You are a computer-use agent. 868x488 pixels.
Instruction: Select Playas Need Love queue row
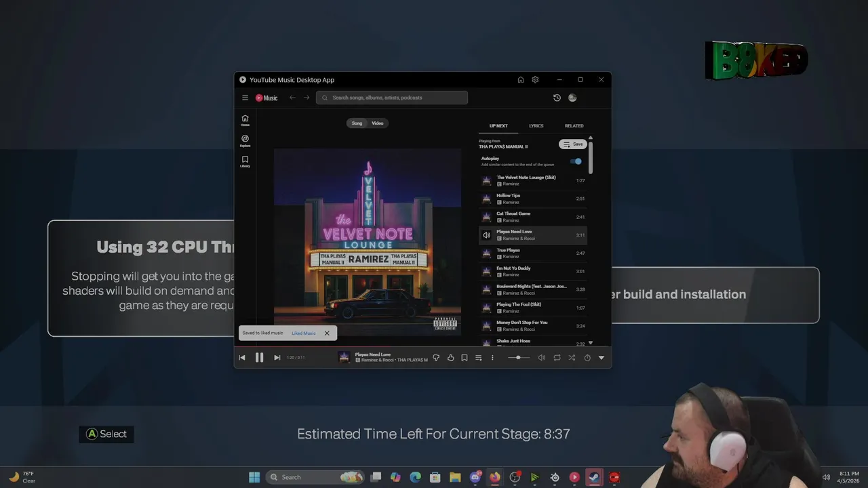(x=533, y=235)
